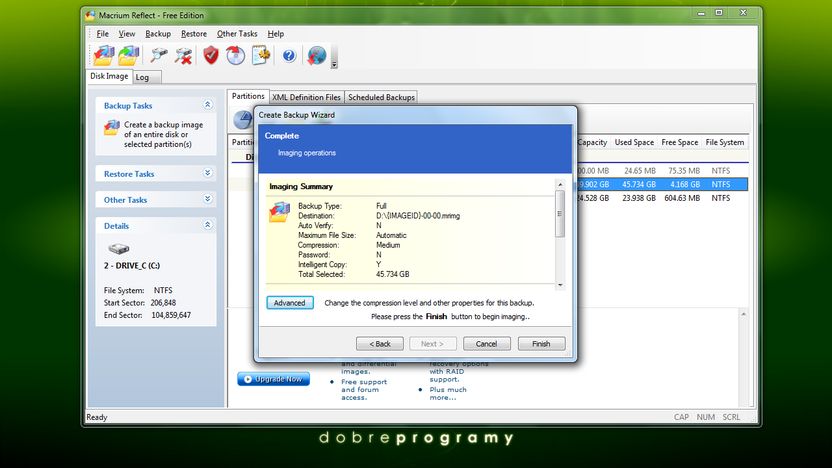Click the Cancel button in wizard
Image resolution: width=832 pixels, height=468 pixels.
click(487, 344)
